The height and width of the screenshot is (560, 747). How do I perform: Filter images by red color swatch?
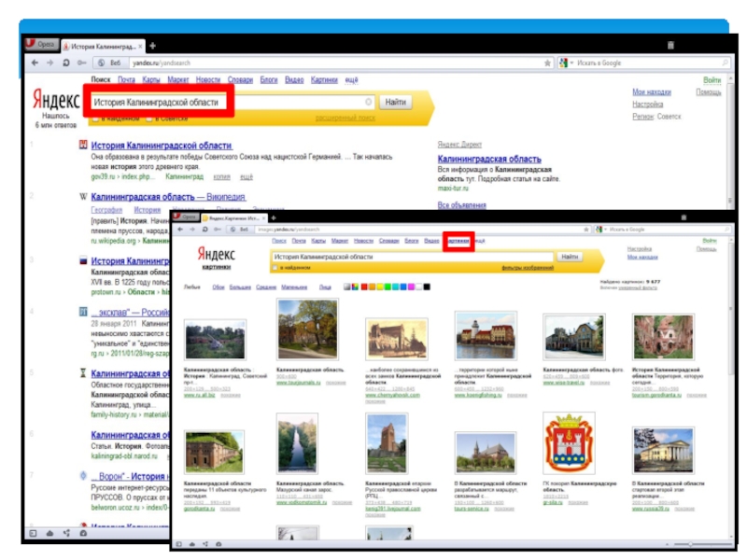[364, 287]
